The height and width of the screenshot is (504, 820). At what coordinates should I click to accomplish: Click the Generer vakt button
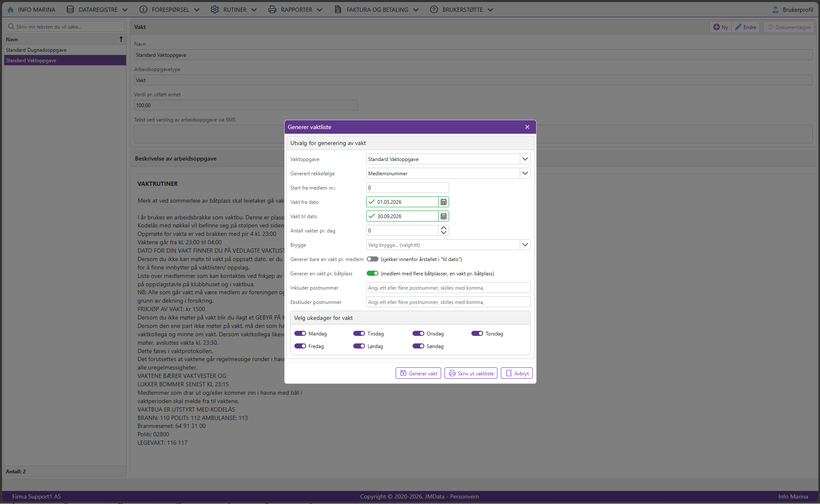418,373
